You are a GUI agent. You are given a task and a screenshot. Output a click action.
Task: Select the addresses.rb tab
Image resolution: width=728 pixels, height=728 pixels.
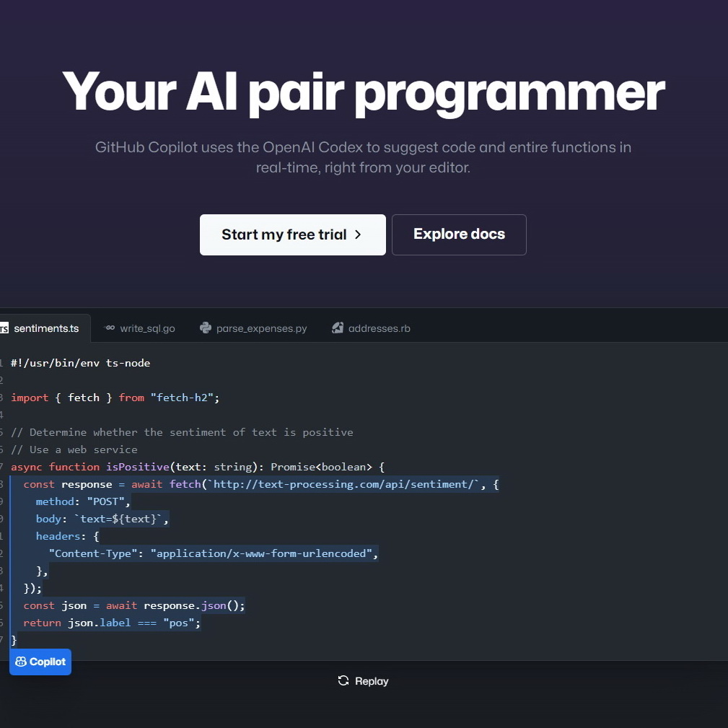point(372,328)
